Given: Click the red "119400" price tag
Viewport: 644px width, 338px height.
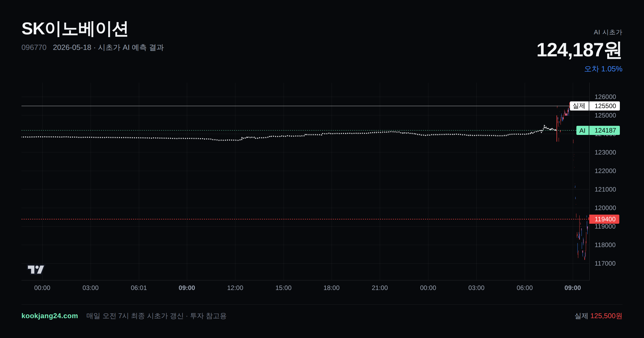Looking at the screenshot, I should [605, 219].
